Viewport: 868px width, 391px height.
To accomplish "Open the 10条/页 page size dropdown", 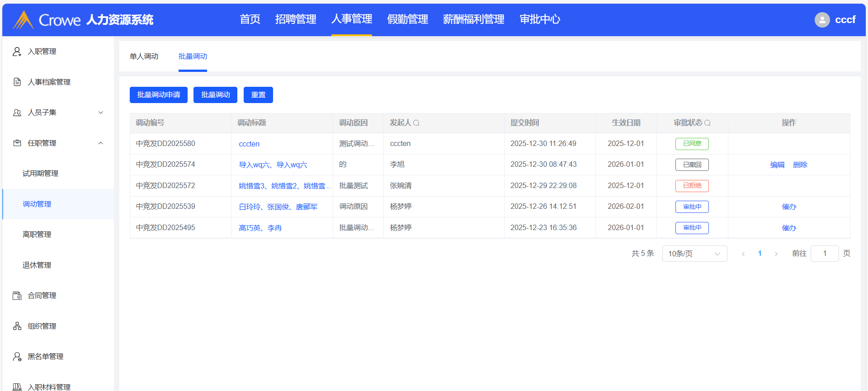I will (x=694, y=254).
